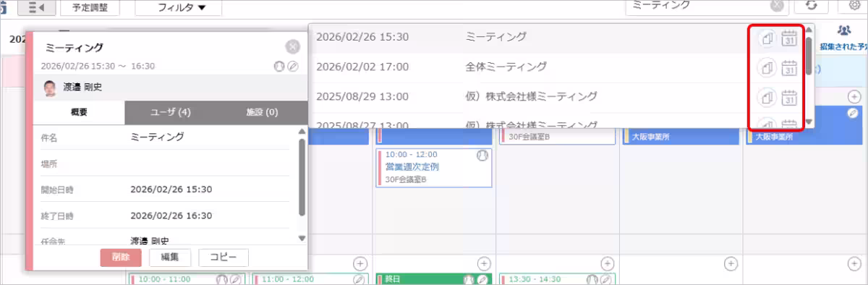
Task: Click the popup detail scrollbar thumb
Action: point(302,176)
